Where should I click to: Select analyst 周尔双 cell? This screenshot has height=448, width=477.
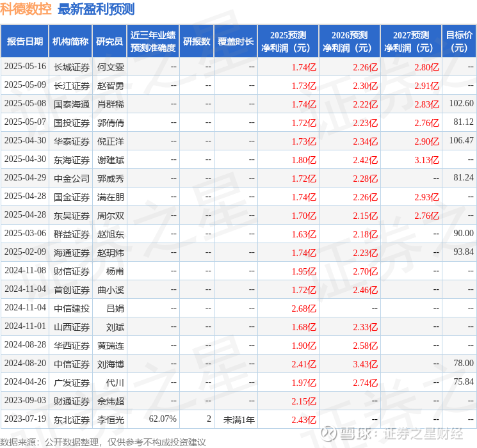110,216
